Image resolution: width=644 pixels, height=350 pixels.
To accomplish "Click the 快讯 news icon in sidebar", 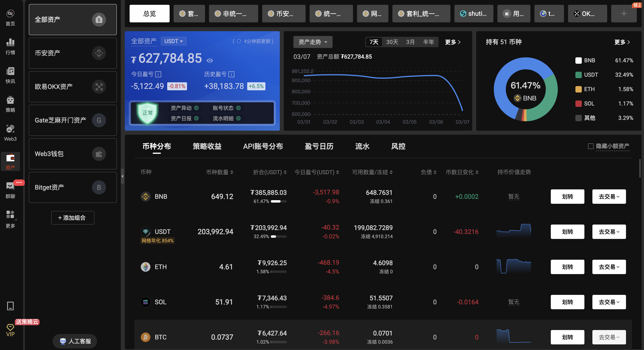I will [x=10, y=71].
